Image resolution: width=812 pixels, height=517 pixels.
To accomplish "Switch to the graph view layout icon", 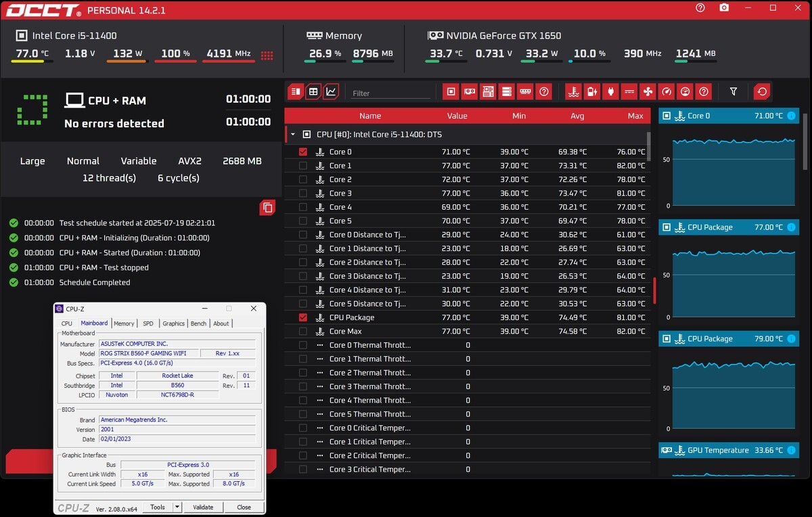I will click(331, 91).
